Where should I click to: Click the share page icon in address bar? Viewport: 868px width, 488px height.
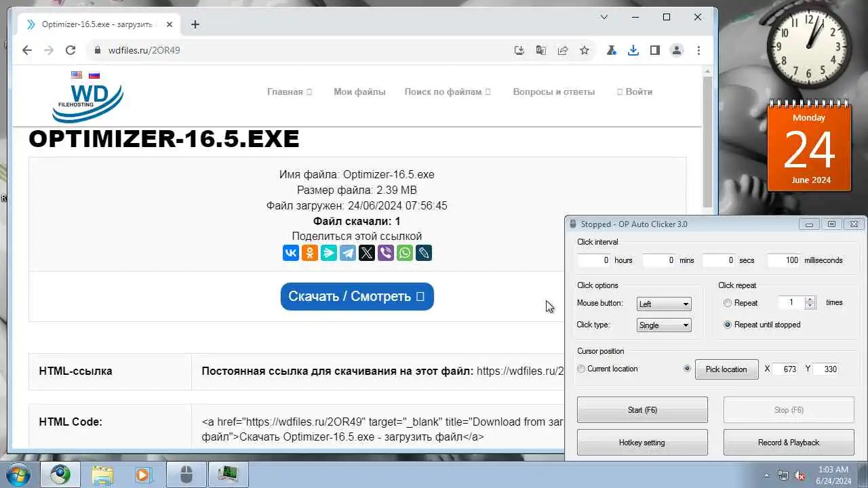coord(563,50)
